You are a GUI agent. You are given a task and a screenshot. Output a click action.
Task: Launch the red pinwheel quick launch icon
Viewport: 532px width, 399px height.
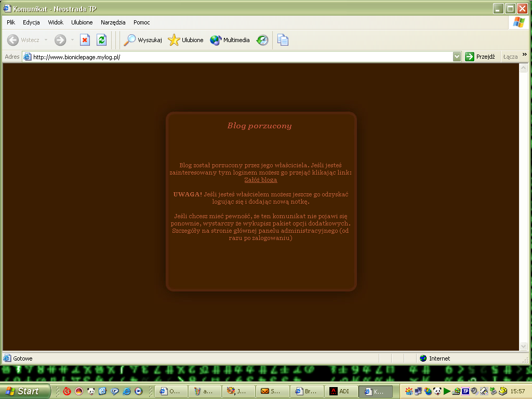(x=67, y=391)
